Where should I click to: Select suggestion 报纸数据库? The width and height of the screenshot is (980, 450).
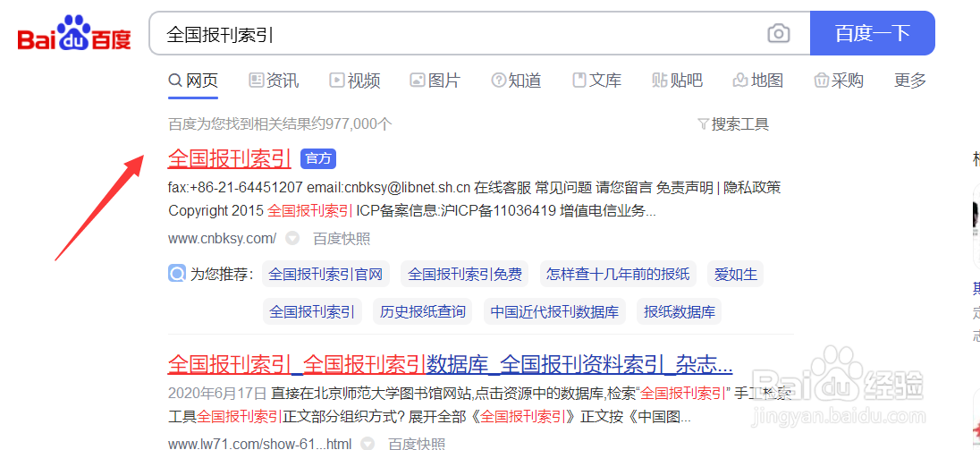pos(679,311)
